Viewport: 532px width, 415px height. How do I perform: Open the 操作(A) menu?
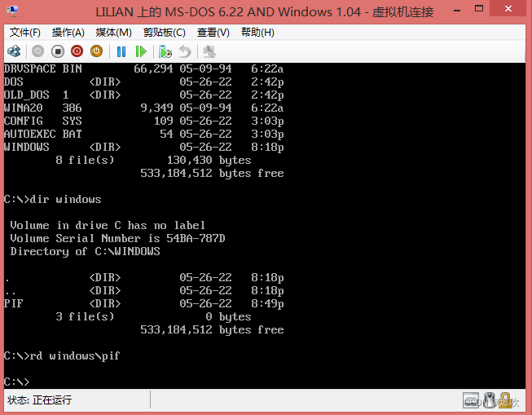tap(68, 33)
